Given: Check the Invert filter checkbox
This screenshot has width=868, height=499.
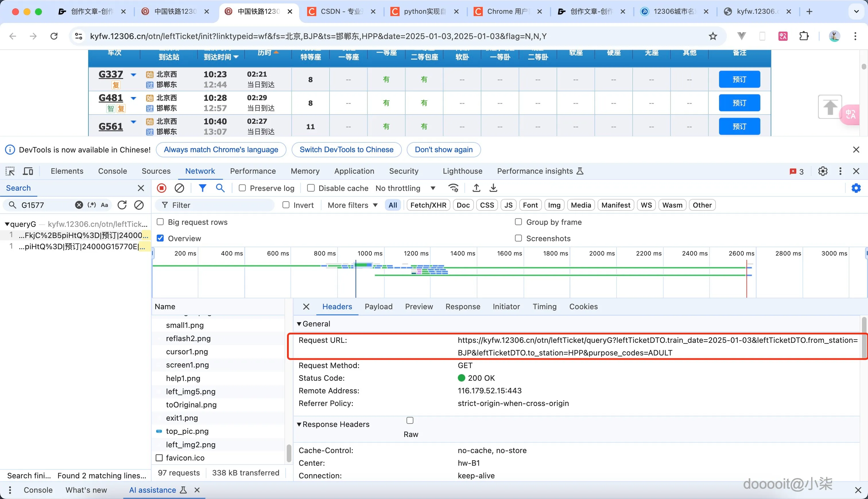Looking at the screenshot, I should [286, 205].
